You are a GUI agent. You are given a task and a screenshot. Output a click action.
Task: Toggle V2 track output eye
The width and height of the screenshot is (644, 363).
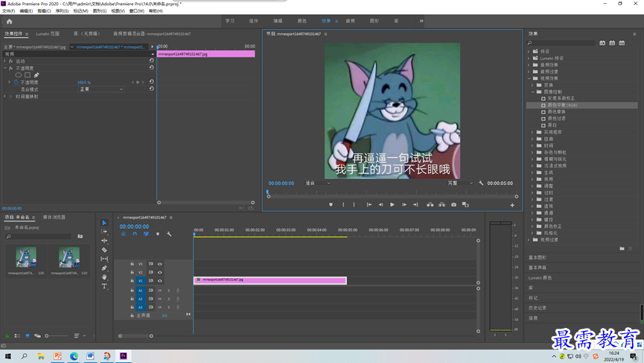coord(160,272)
